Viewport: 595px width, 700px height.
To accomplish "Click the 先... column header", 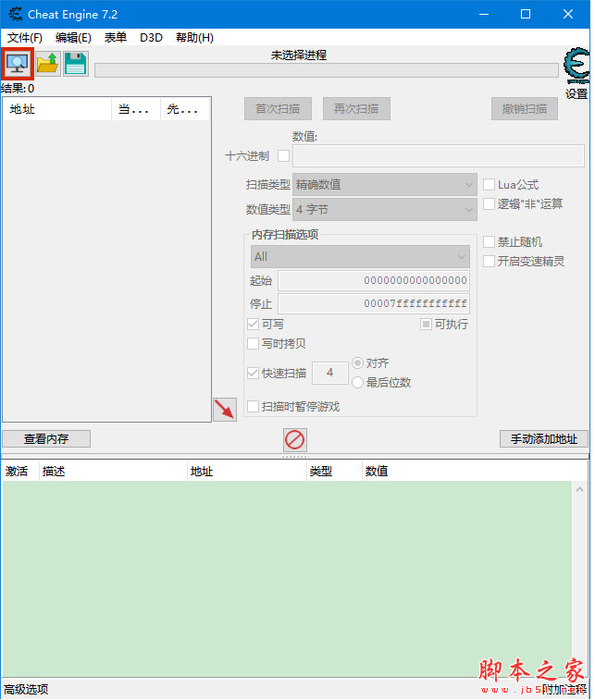I will pyautogui.click(x=185, y=109).
